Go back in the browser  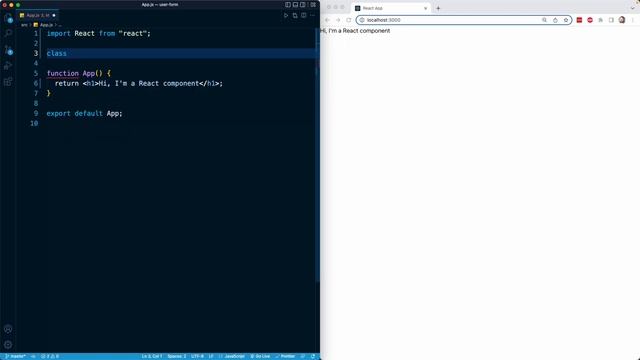pyautogui.click(x=327, y=20)
